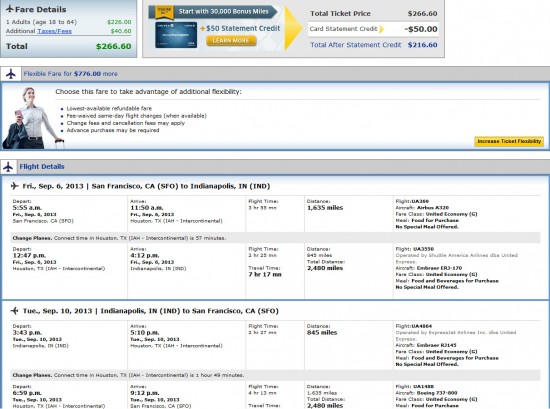
Task: Click the gold ribbon badge on bonus miles banner
Action: [164, 12]
